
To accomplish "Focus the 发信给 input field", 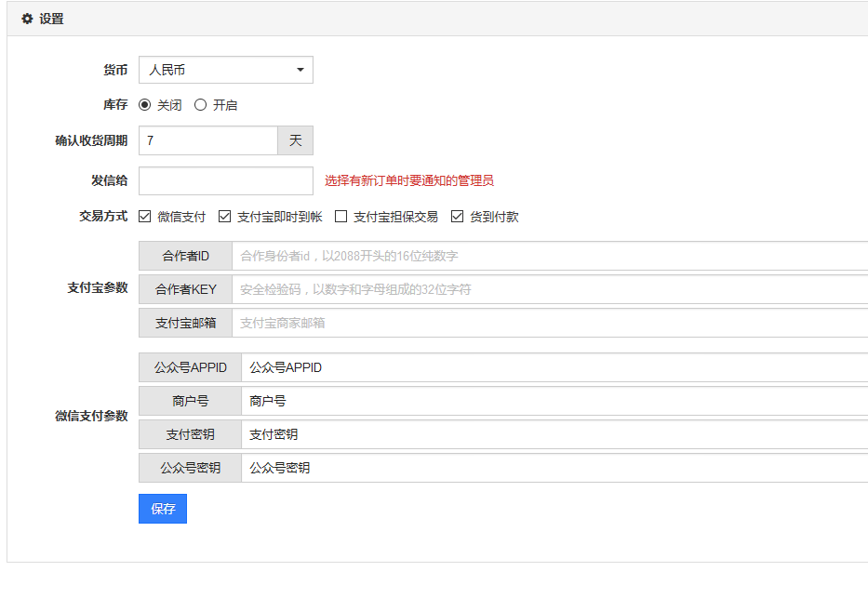I will pos(226,181).
